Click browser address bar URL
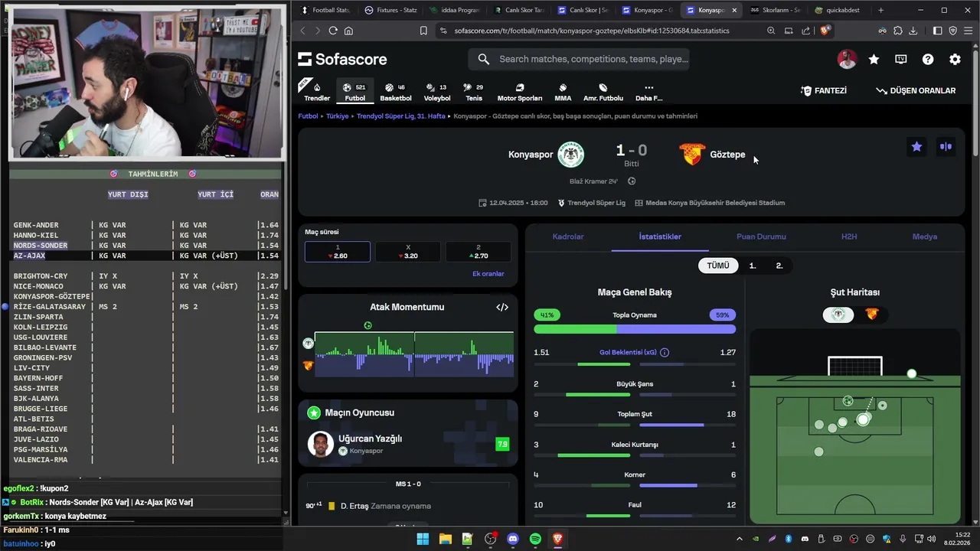This screenshot has height=551, width=980. tap(591, 31)
